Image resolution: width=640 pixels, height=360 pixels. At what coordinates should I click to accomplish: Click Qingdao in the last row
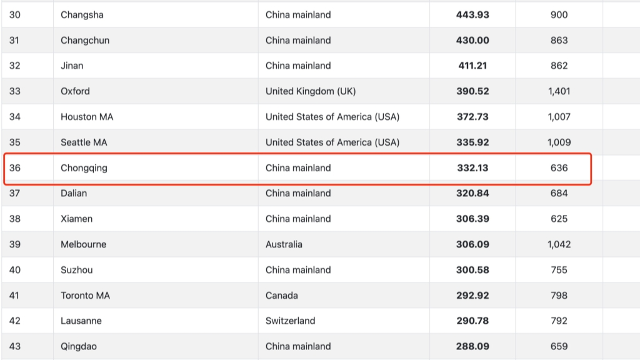78,347
